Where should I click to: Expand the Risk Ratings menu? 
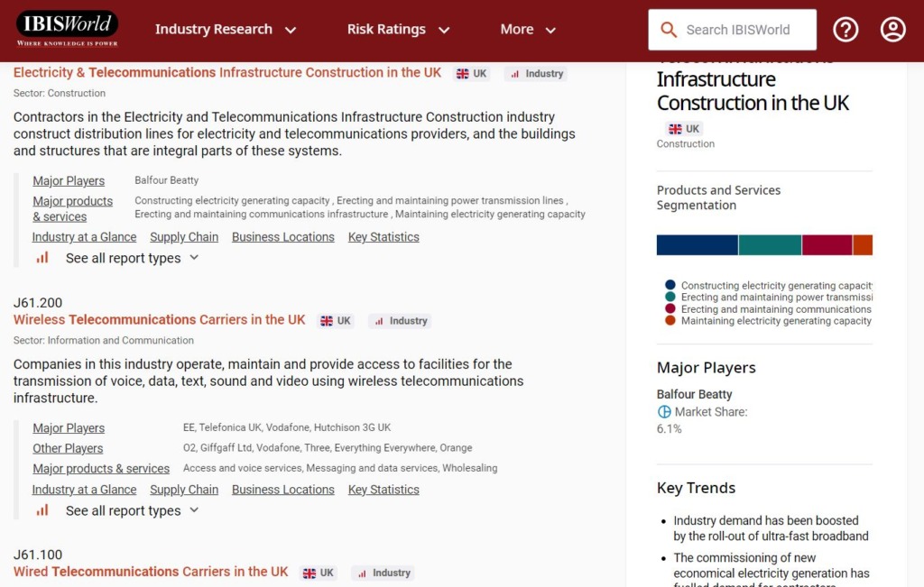[x=398, y=30]
